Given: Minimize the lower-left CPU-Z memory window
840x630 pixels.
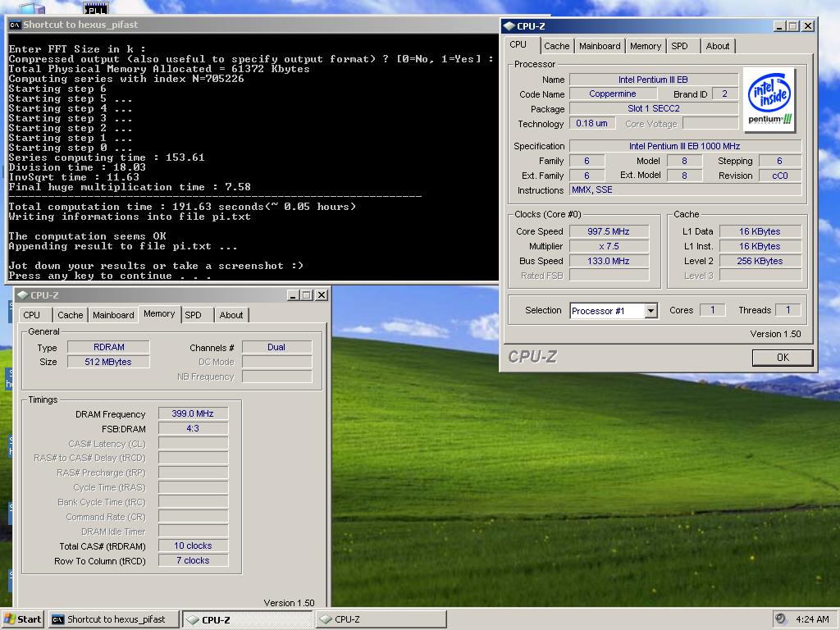Looking at the screenshot, I should (293, 295).
